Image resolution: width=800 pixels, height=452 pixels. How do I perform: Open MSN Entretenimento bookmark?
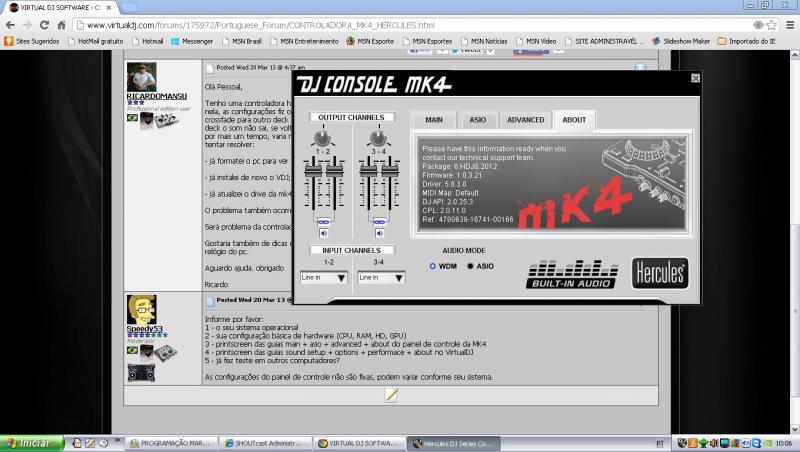click(x=304, y=41)
